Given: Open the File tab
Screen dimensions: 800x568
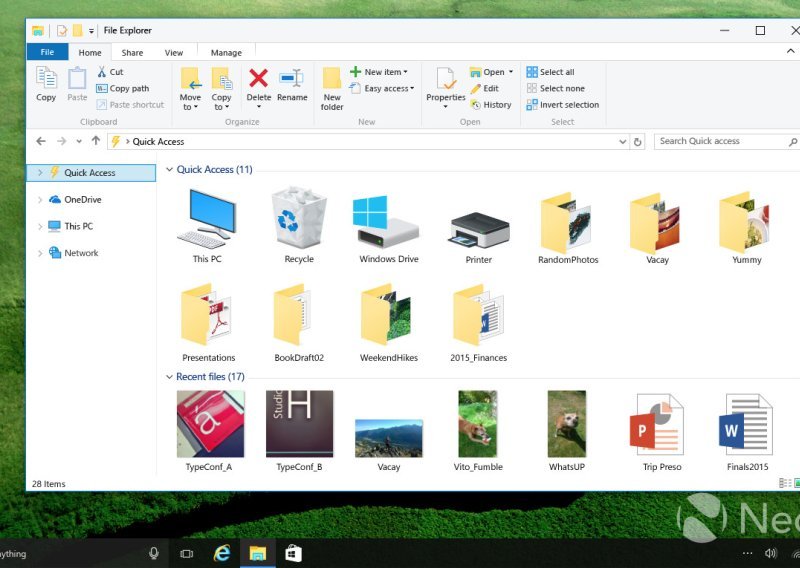Looking at the screenshot, I should click(x=47, y=52).
